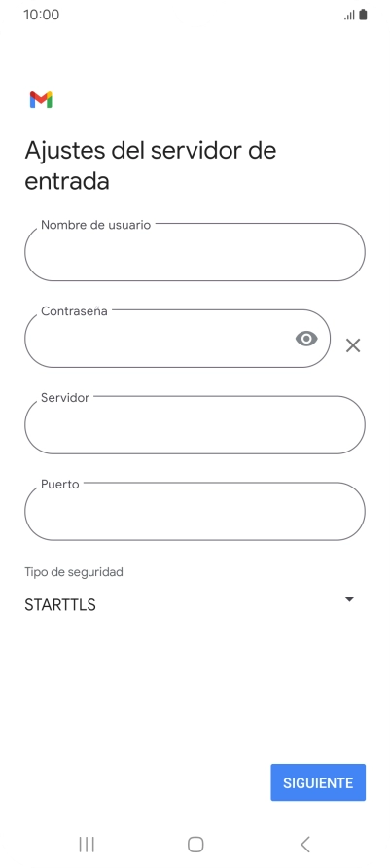The height and width of the screenshot is (868, 390).
Task: Expand the security type dropdown arrow
Action: point(349,599)
